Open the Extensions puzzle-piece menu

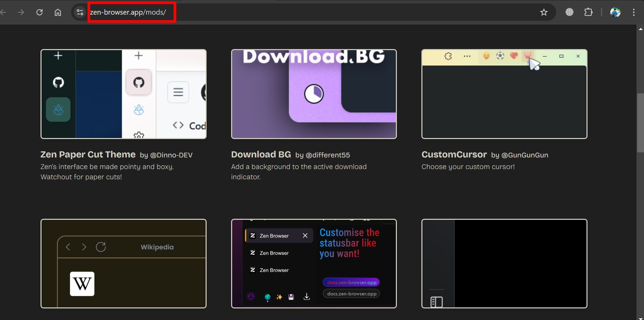point(588,12)
